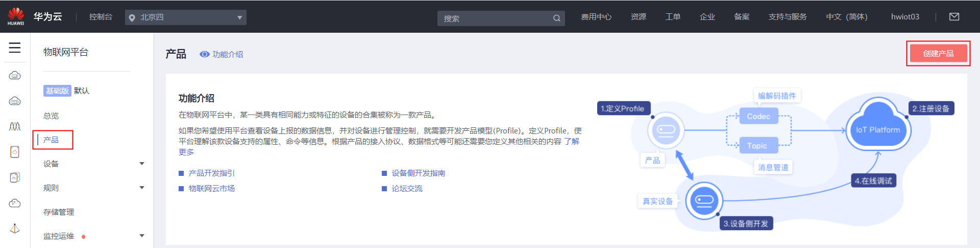Open the hwiot03 account menu
The width and height of the screenshot is (980, 248).
point(905,17)
